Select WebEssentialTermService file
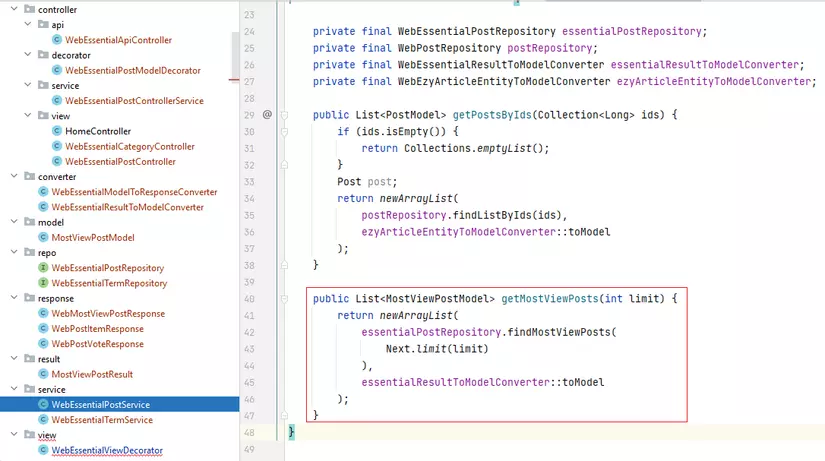Image resolution: width=825 pixels, height=461 pixels. coord(102,420)
